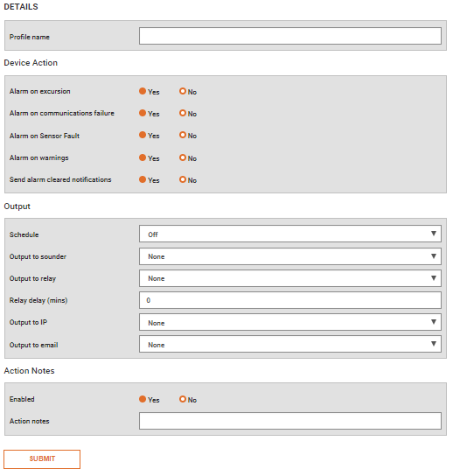453x476 pixels.
Task: Focus the Relay delay (mins) field
Action: pos(290,300)
